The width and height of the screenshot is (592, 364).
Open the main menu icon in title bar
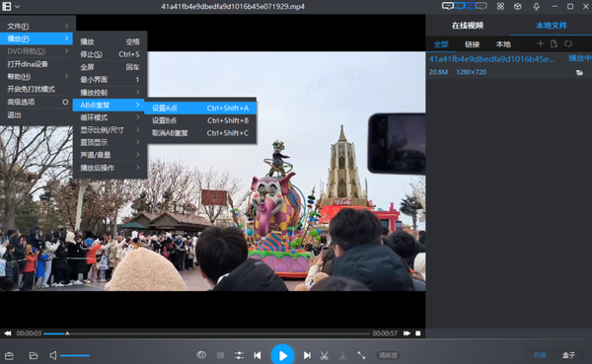tap(7, 7)
